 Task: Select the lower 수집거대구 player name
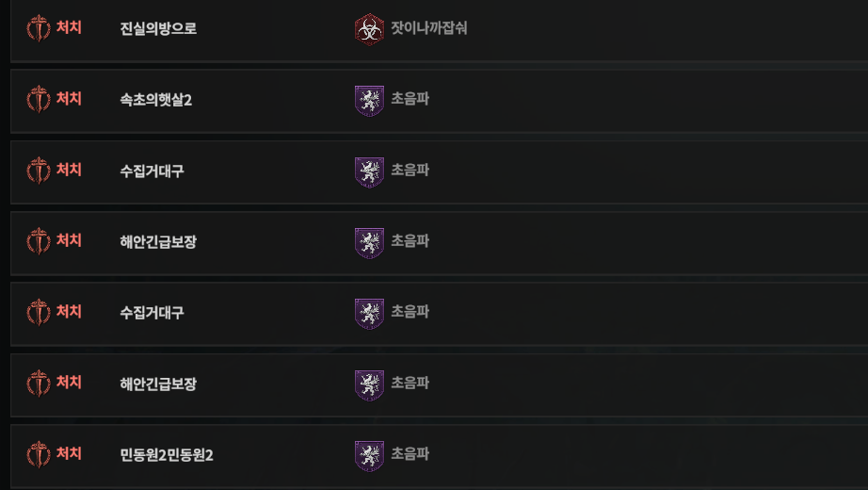pyautogui.click(x=153, y=313)
